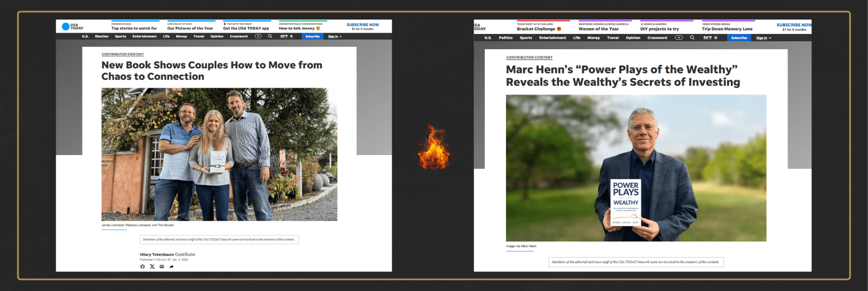Click 'Published 11:20 a.m. ET Jan. 3, 2025' text
This screenshot has height=291, width=868.
[x=164, y=260]
